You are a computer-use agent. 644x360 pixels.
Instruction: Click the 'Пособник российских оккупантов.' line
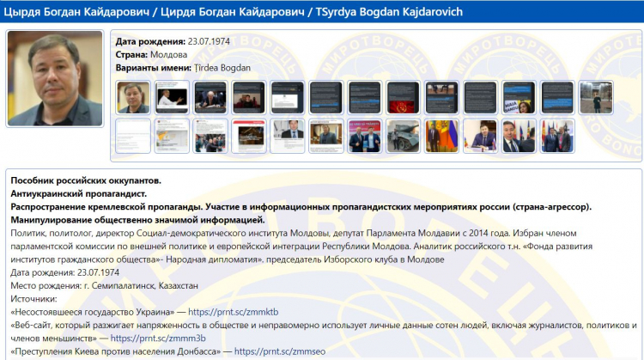(86, 180)
